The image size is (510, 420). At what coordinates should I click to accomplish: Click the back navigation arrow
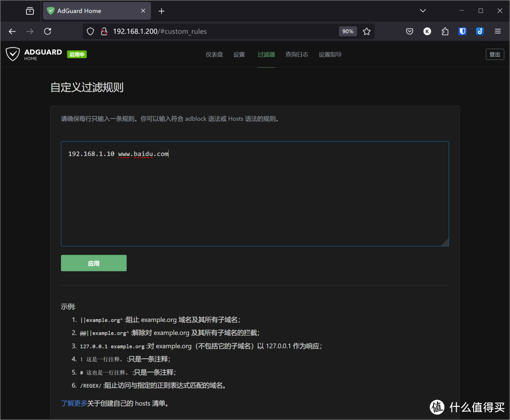tap(12, 31)
